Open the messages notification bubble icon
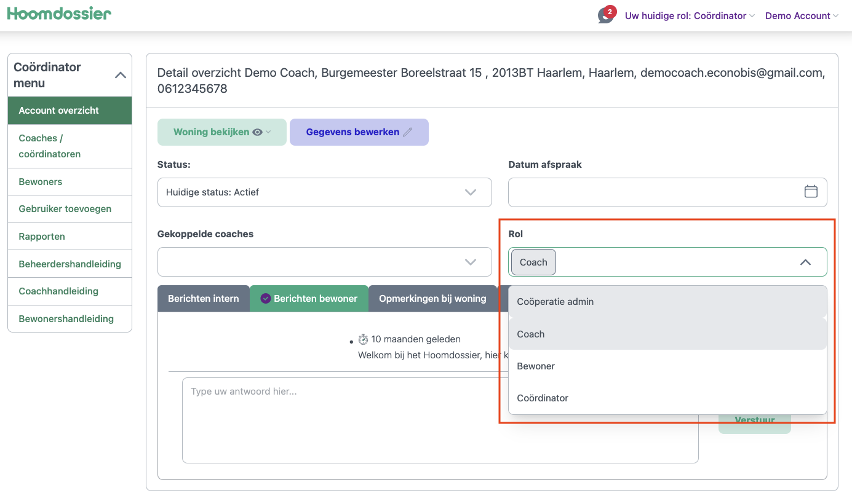852x504 pixels. pos(605,15)
